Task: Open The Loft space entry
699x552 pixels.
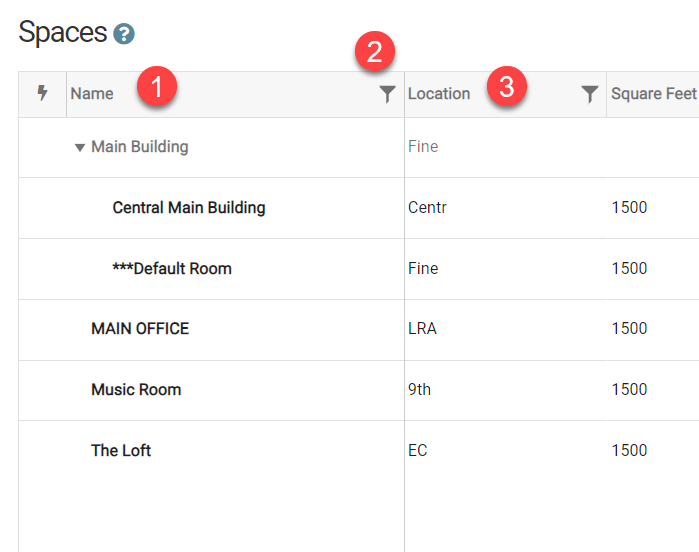Action: tap(121, 450)
